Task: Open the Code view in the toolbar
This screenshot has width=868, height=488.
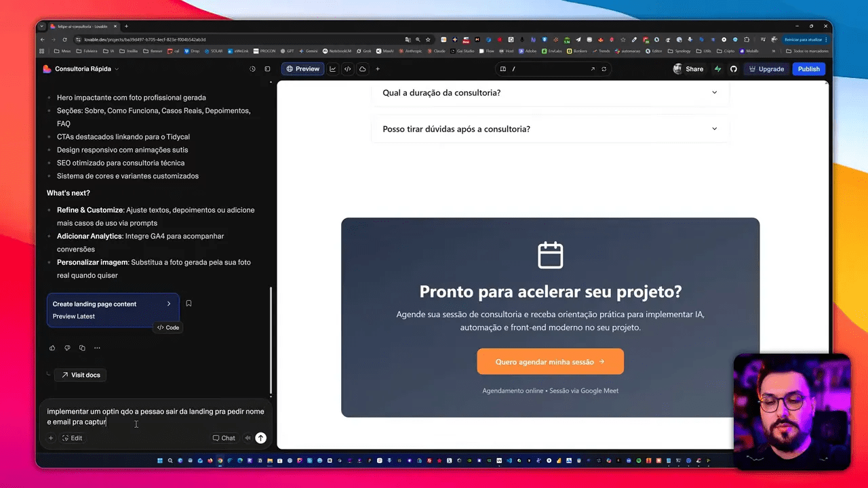Action: pyautogui.click(x=347, y=68)
